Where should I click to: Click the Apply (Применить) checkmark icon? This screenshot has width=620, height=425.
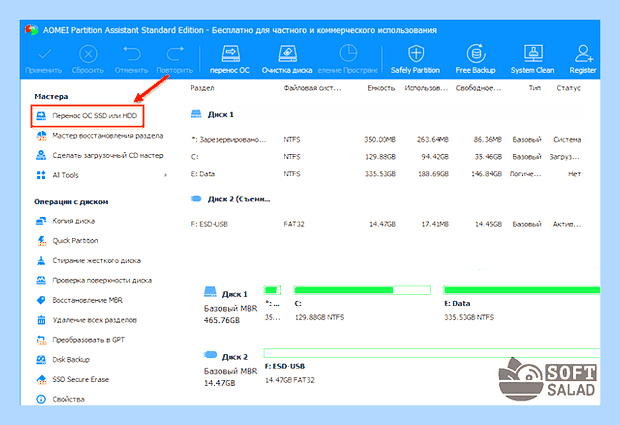pyautogui.click(x=44, y=54)
